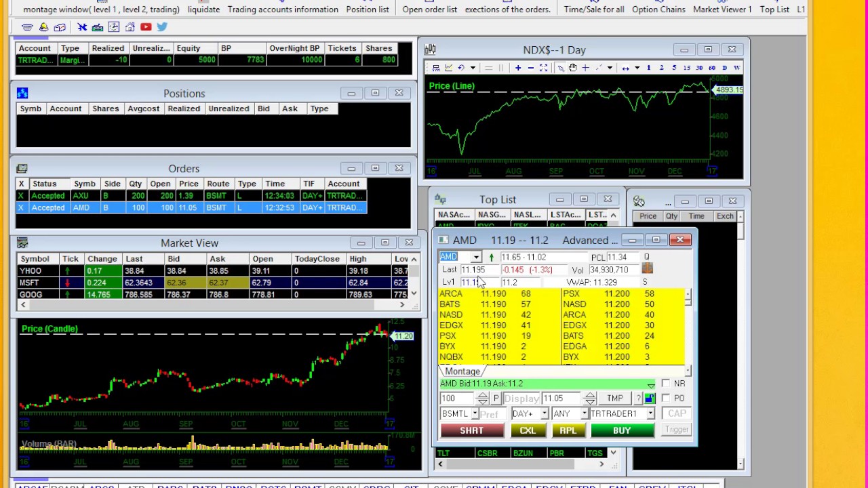868x488 pixels.
Task: Open the clock/schedule icon in the toolbar
Action: pos(114,27)
